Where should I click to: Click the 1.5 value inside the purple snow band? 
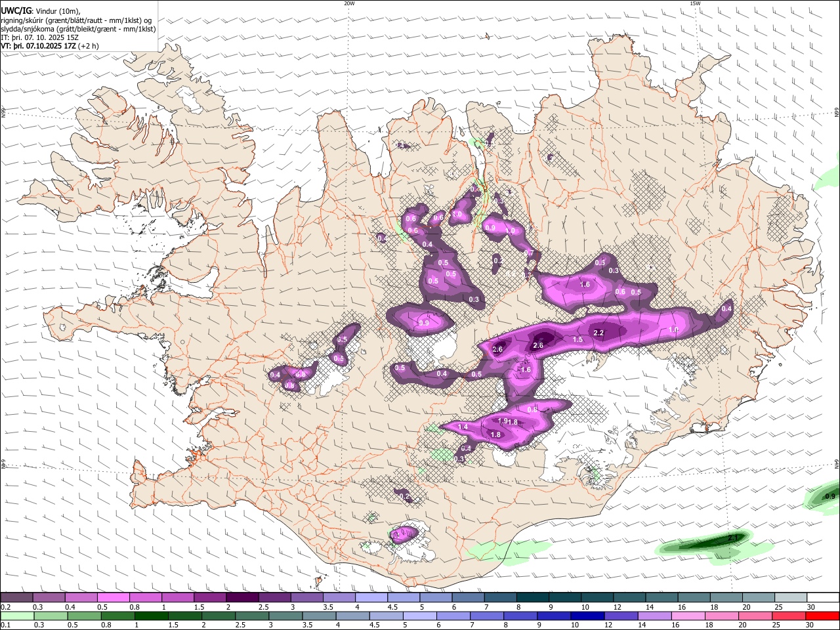pos(577,340)
